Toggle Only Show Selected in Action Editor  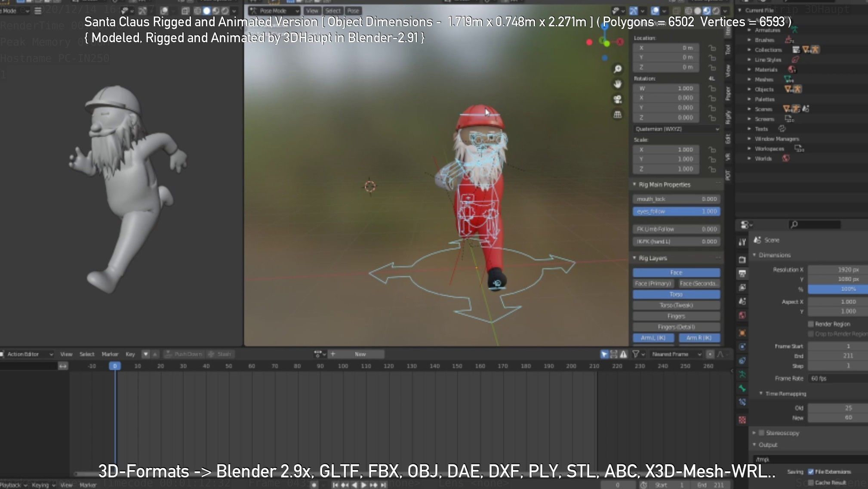604,354
